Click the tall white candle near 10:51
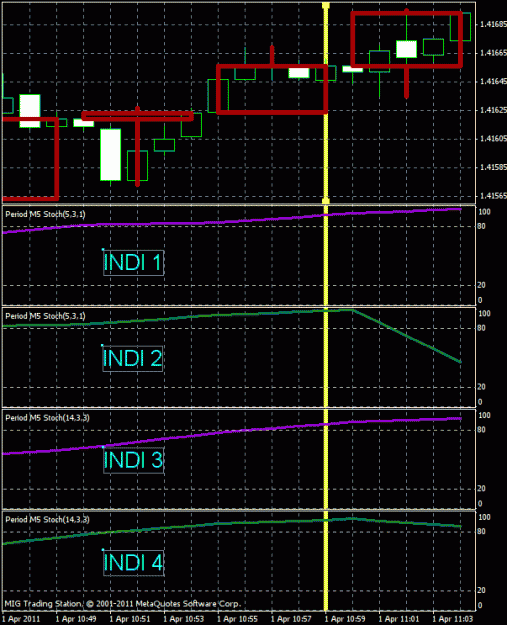 pos(110,155)
